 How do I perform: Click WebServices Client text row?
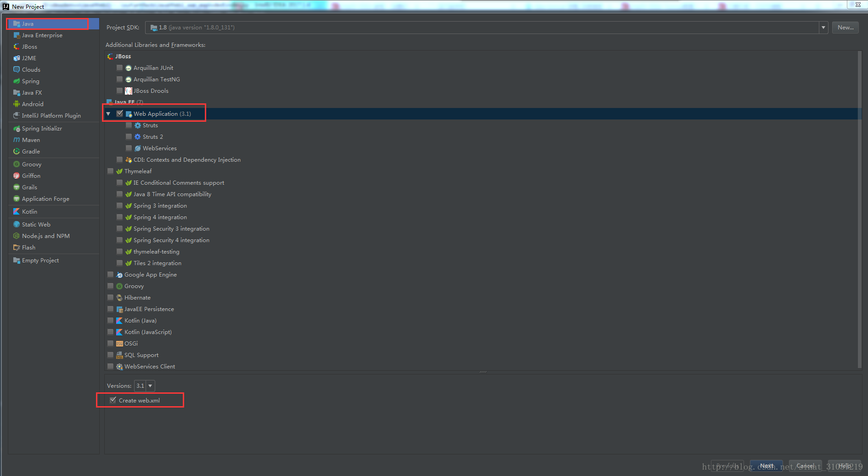click(150, 366)
